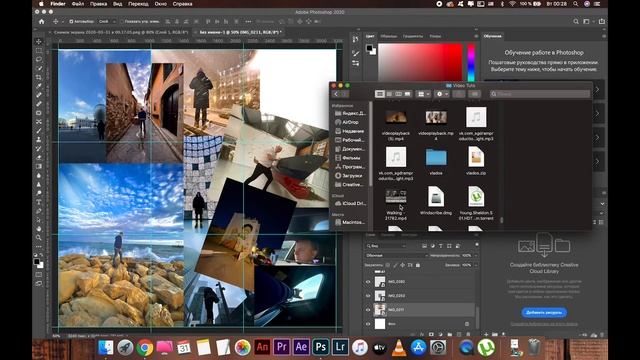
Task: Delete layer with trash icon in Layers
Action: coord(468,334)
